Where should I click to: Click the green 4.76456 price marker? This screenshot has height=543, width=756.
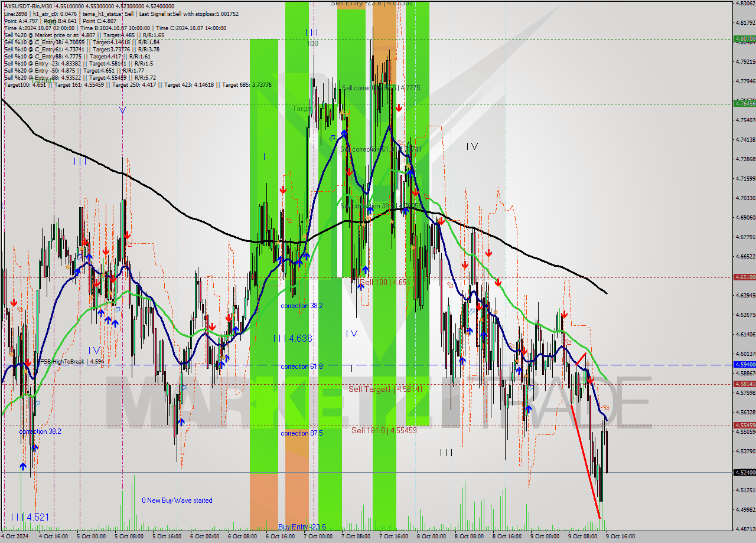coord(744,103)
